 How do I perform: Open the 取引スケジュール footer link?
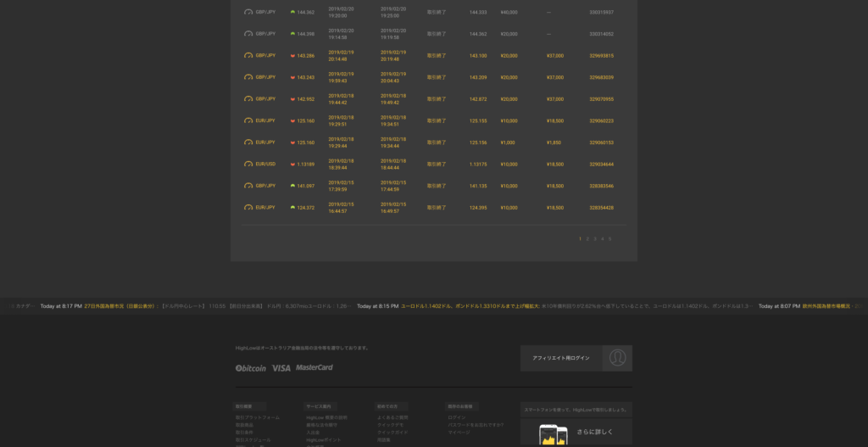[x=253, y=440]
